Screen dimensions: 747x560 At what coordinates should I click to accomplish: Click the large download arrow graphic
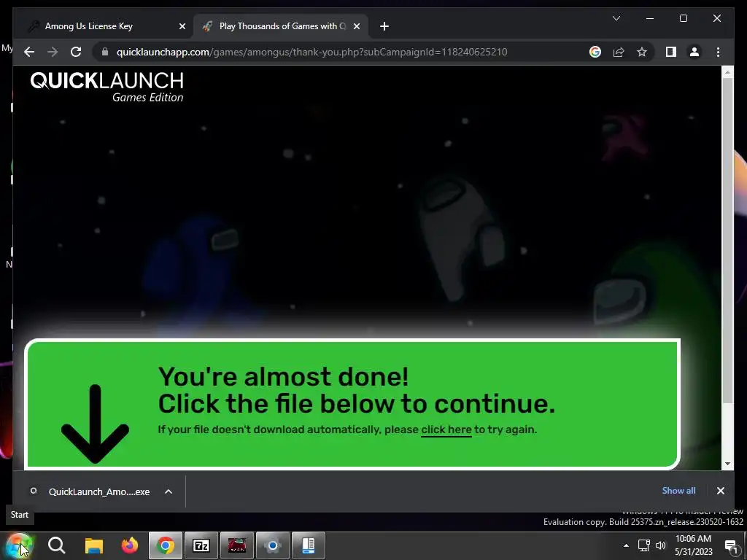pyautogui.click(x=96, y=424)
